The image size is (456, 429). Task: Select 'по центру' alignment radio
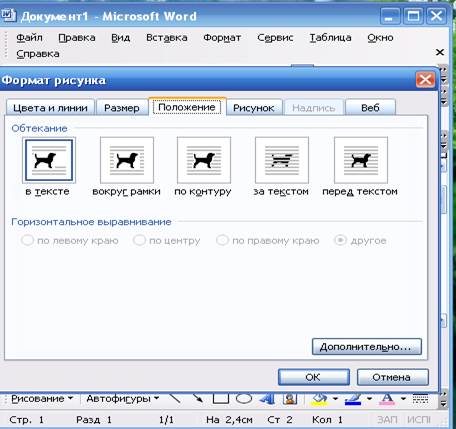click(139, 240)
